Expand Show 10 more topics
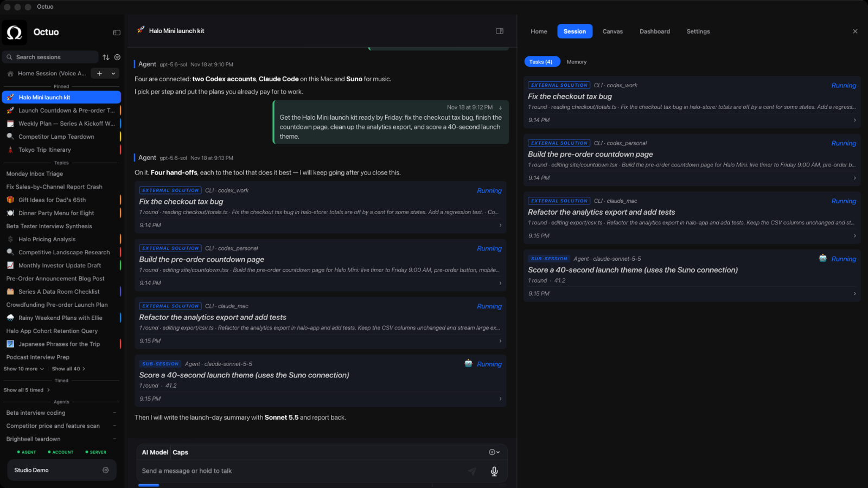Screen dimensions: 868x488 click(24, 369)
